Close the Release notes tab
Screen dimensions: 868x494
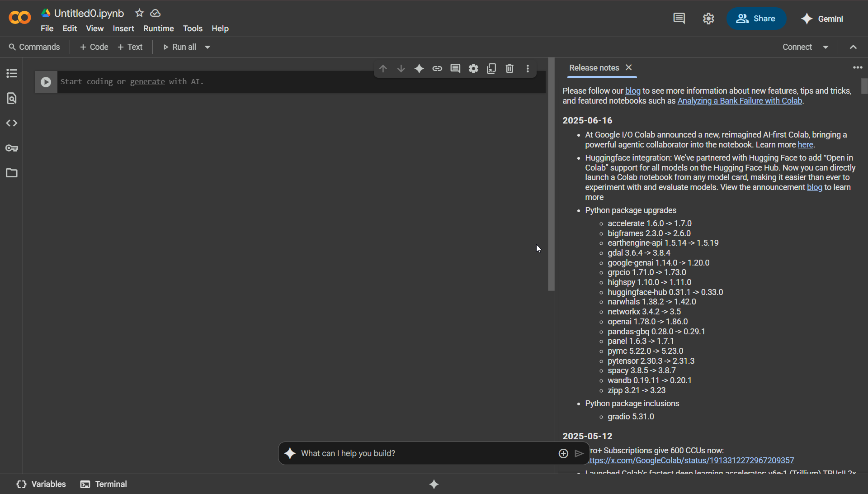point(628,67)
